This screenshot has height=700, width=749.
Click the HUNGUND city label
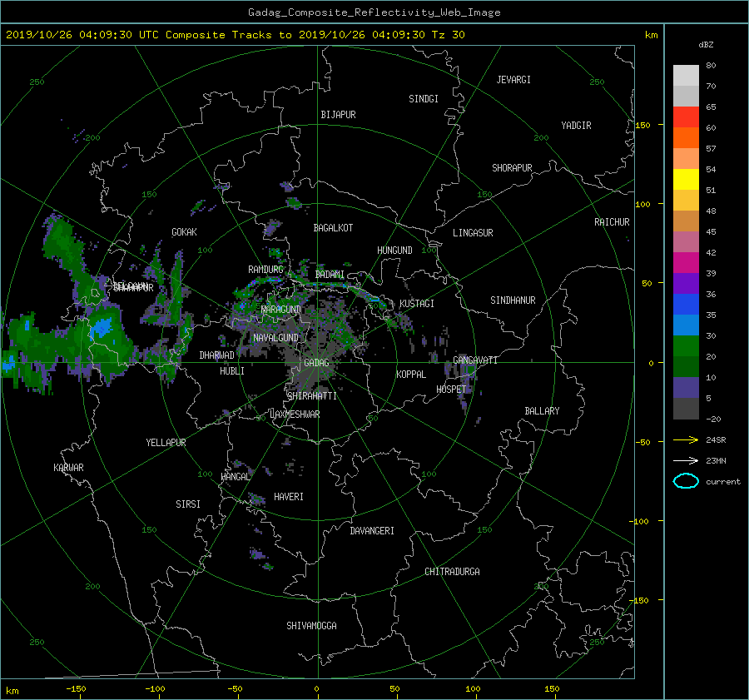click(394, 251)
